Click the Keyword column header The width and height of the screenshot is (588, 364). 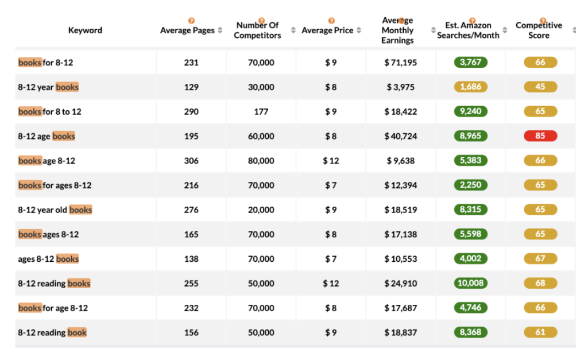click(85, 30)
